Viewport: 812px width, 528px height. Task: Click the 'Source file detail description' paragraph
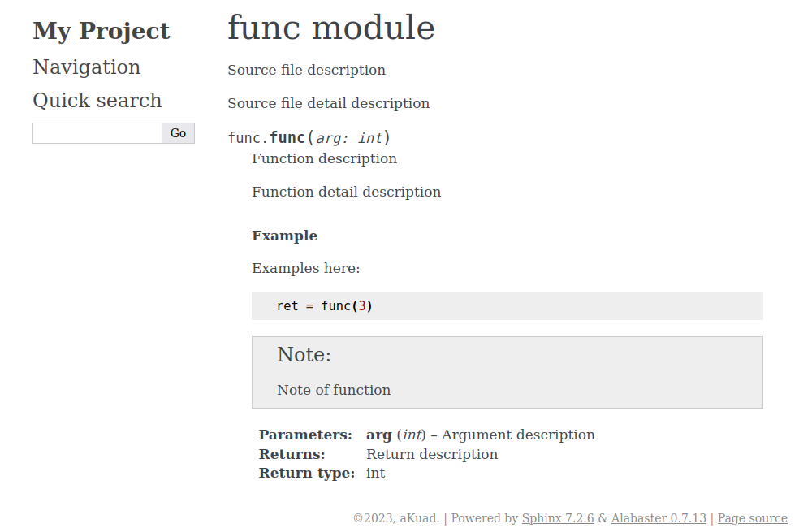tap(328, 103)
